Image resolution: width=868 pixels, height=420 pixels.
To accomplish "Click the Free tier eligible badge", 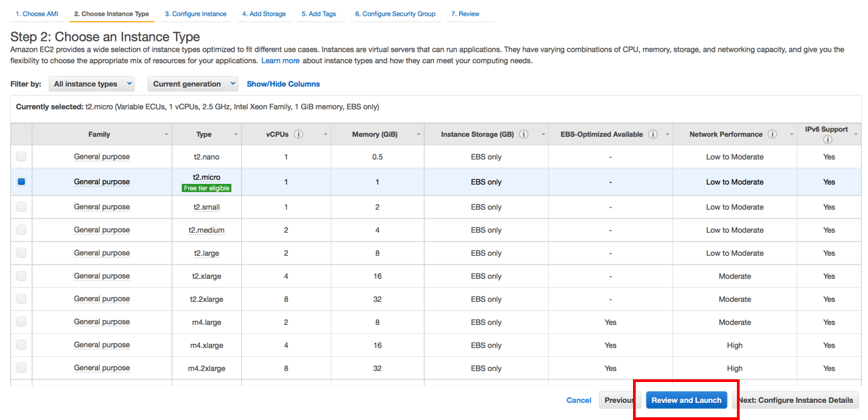I will click(x=206, y=188).
